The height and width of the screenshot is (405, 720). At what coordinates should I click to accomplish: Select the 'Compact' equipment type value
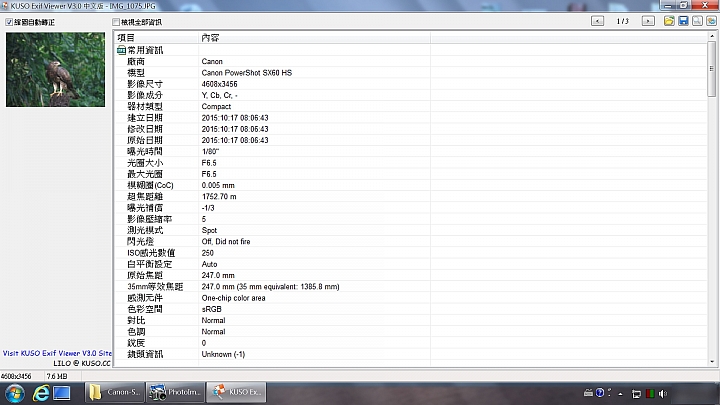[x=216, y=107]
